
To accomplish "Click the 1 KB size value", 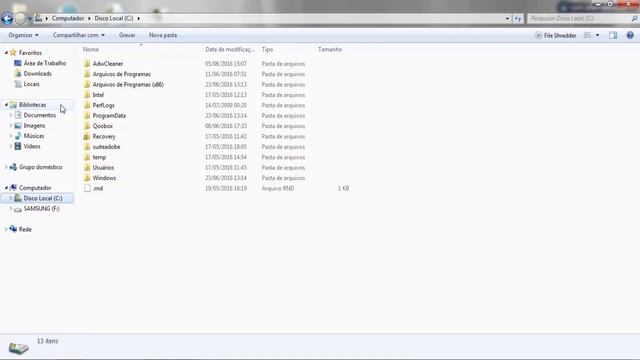I will (x=343, y=189).
